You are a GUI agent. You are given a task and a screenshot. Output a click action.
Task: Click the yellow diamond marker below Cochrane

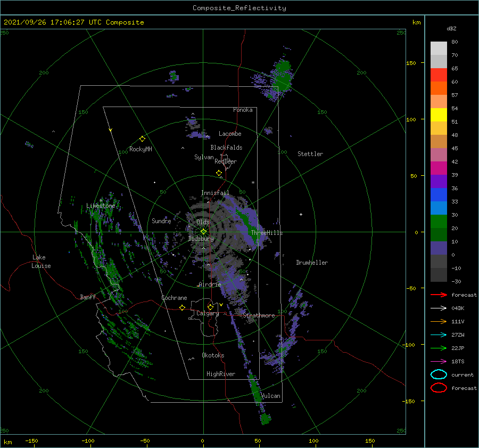tap(183, 308)
